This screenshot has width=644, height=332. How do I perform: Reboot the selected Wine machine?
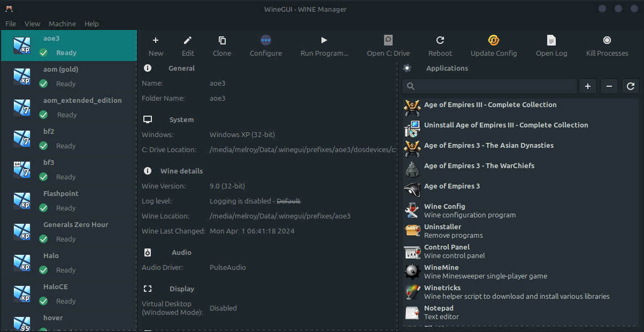coord(440,41)
